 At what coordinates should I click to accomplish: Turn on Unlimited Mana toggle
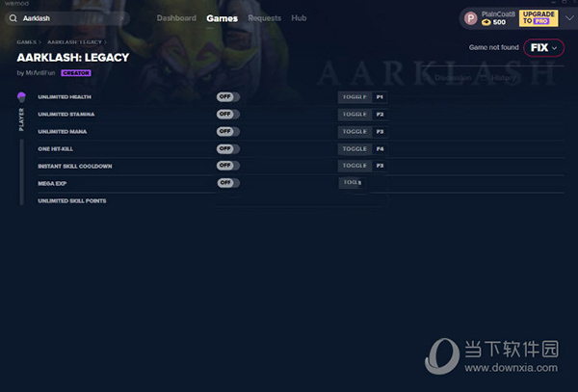[x=227, y=132]
